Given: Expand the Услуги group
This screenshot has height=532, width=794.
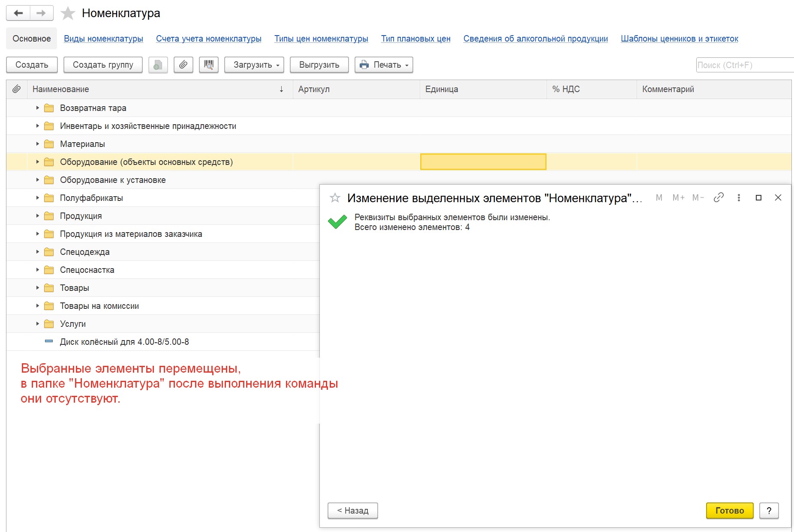Looking at the screenshot, I should (x=38, y=324).
